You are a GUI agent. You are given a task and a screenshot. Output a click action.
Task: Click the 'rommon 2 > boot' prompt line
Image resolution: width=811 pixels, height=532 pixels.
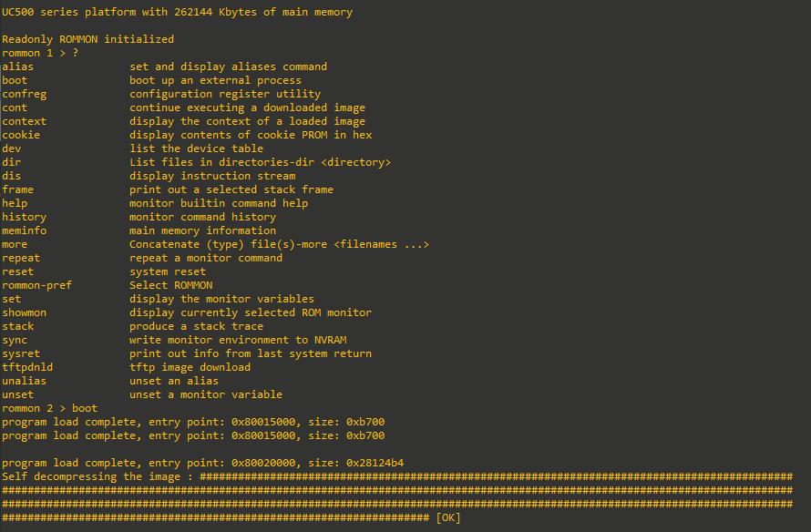tap(49, 408)
